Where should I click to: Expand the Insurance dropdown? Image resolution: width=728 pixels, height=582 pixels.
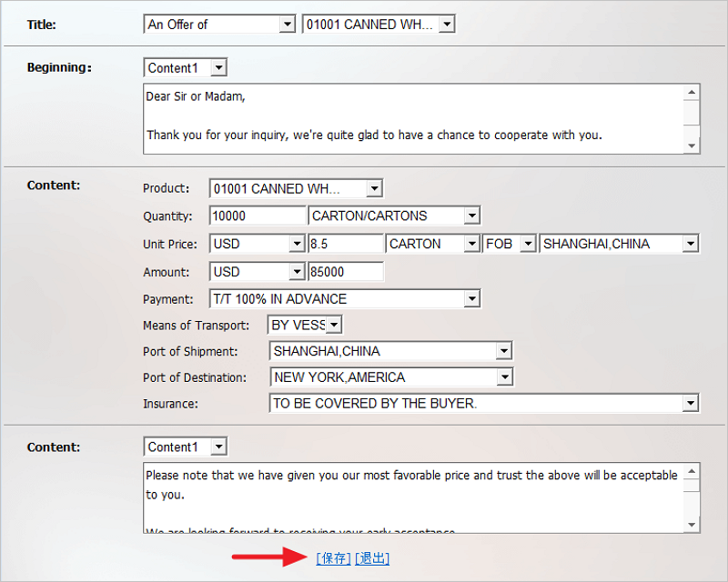[x=484, y=403]
